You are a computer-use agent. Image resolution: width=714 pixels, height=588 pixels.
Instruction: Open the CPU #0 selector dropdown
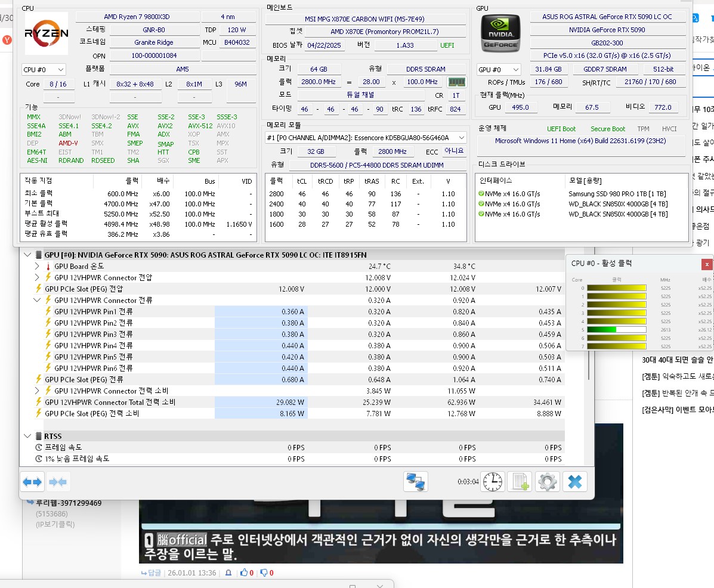(x=44, y=70)
